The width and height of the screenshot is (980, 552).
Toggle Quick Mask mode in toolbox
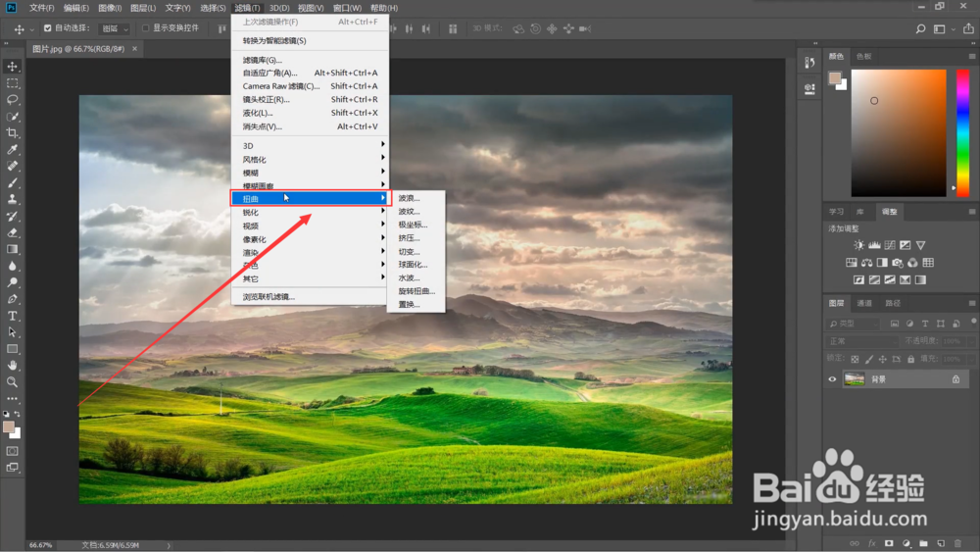click(12, 451)
